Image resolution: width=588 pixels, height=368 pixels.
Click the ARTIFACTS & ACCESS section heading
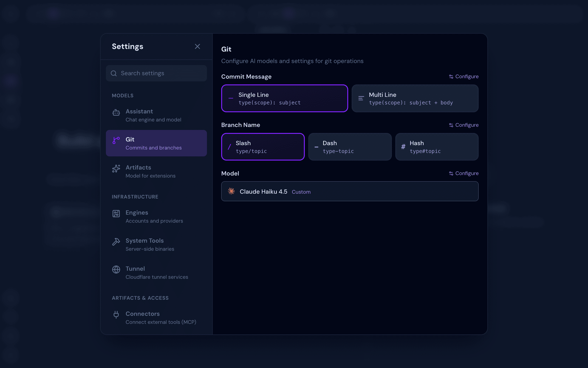pyautogui.click(x=140, y=298)
